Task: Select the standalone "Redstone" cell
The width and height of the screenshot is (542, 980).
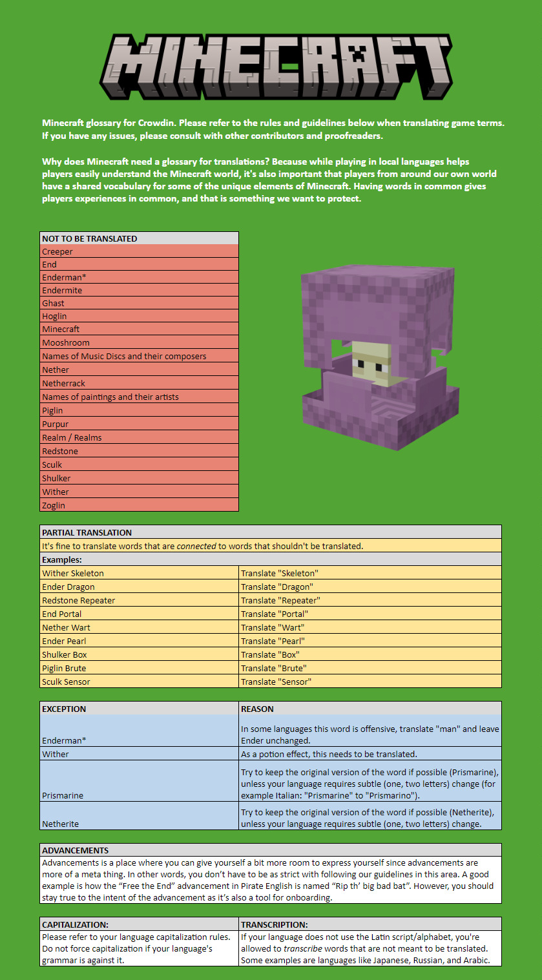Action: pos(140,451)
